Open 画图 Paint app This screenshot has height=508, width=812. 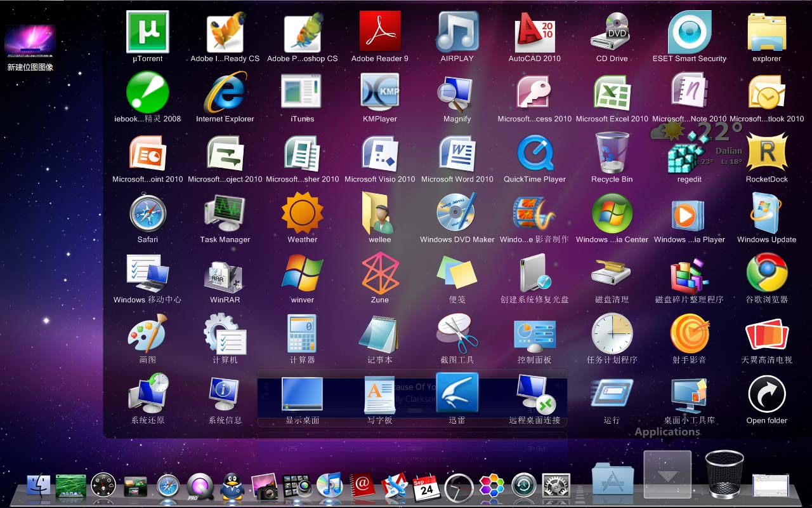pyautogui.click(x=148, y=333)
